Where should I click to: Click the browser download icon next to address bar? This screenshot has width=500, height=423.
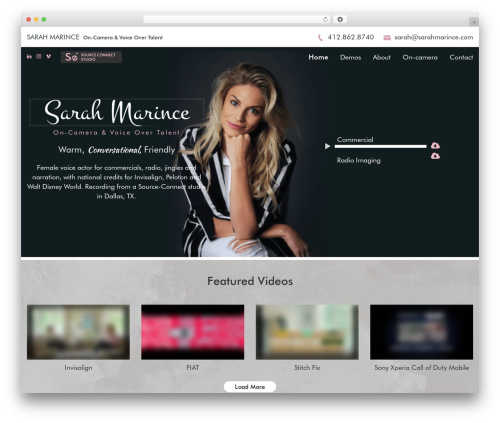340,19
